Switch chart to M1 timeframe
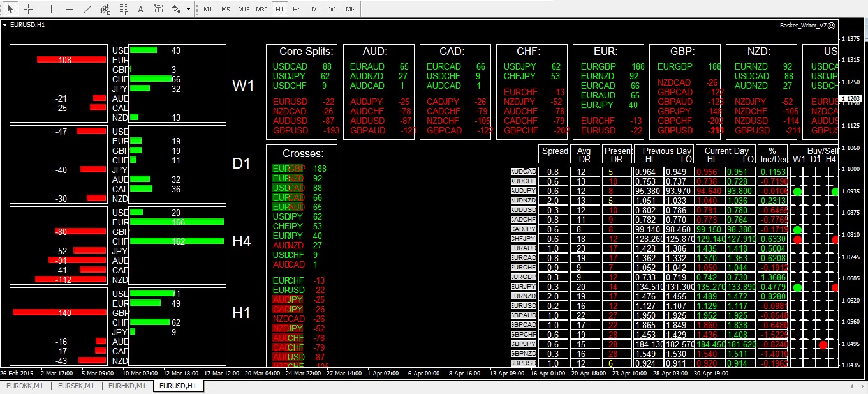868x394 pixels. [208, 9]
